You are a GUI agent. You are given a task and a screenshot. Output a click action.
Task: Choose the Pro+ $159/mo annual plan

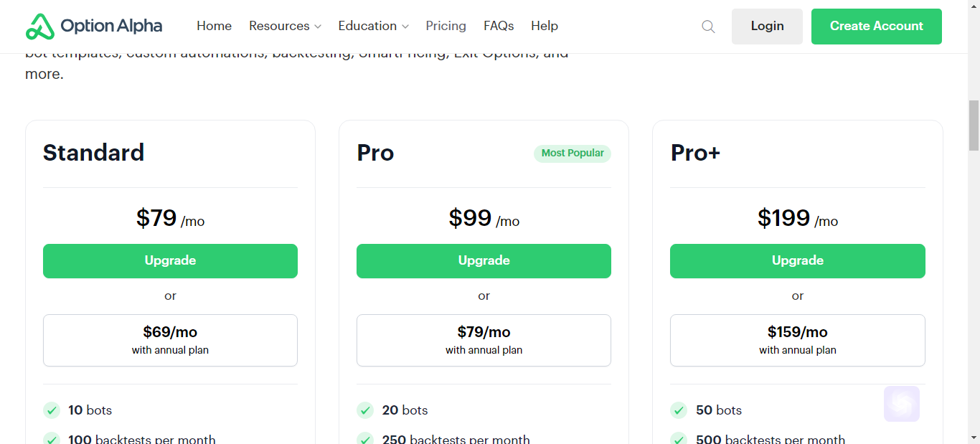coord(798,340)
